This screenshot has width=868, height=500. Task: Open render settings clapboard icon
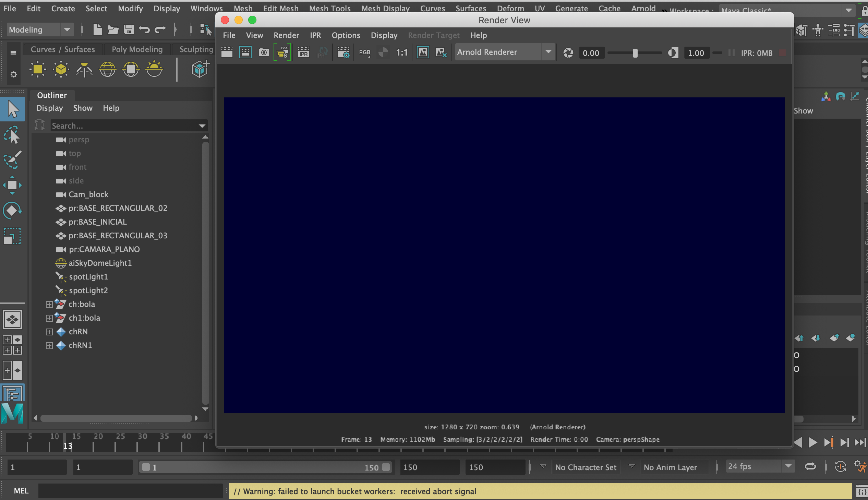pos(343,52)
